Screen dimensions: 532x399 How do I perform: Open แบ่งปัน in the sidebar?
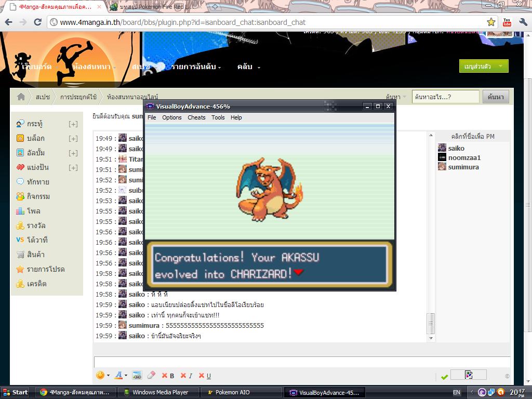37,168
